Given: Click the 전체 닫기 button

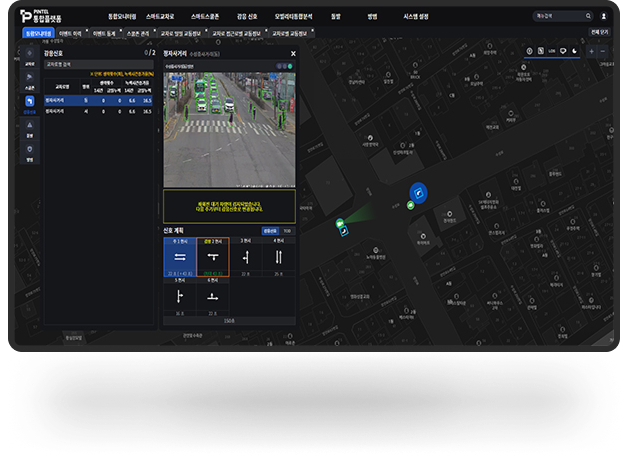Looking at the screenshot, I should click(600, 33).
